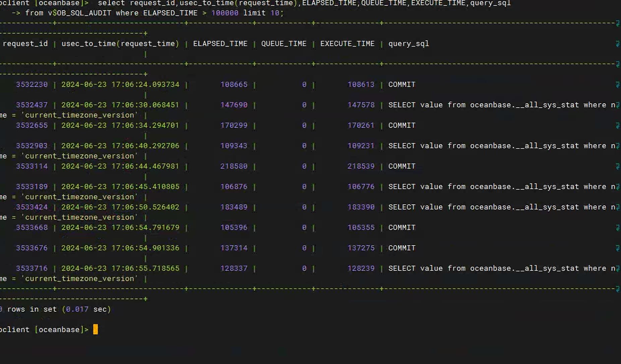This screenshot has height=364, width=621.
Task: Click timestamp 2024-06-23 17:06:54.791679
Action: coord(120,227)
